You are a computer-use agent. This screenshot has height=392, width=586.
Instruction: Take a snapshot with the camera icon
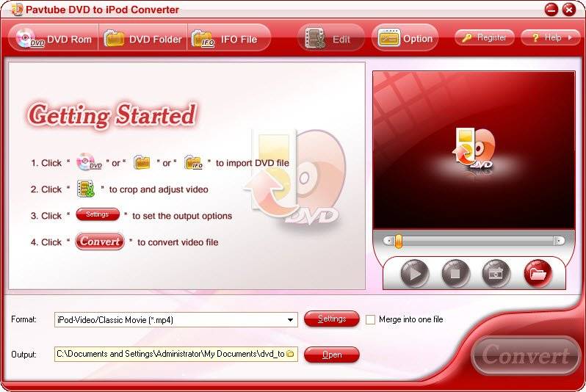point(496,274)
